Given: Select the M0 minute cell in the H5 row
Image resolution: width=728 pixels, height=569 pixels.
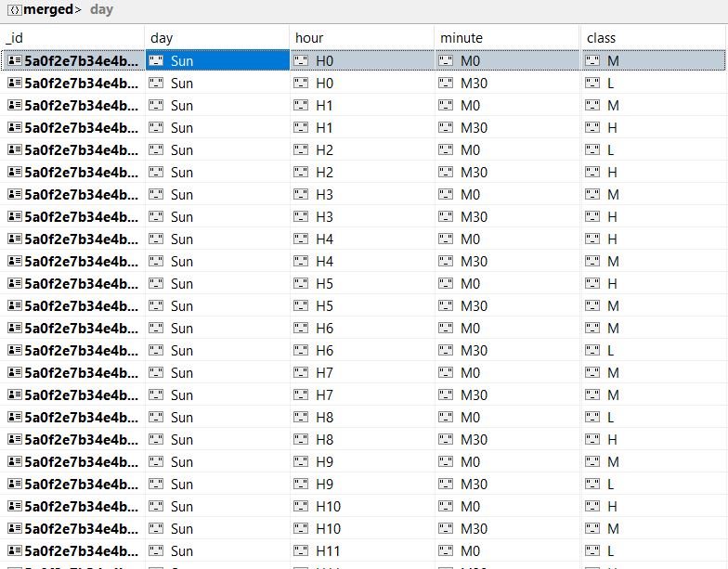Looking at the screenshot, I should click(x=507, y=283).
